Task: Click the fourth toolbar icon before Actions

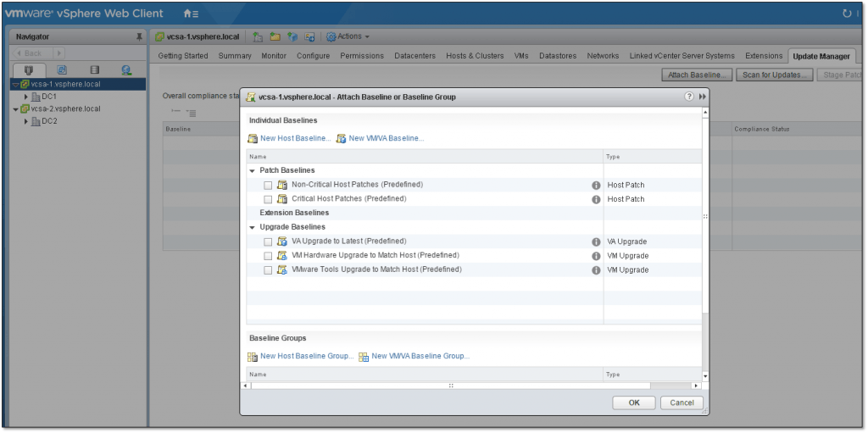Action: tap(310, 36)
